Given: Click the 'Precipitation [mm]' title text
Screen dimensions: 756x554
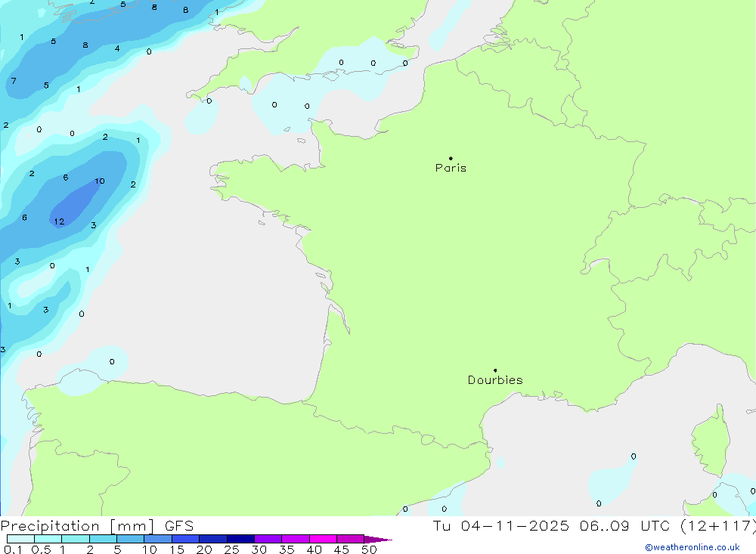Looking at the screenshot, I should pyautogui.click(x=77, y=526).
